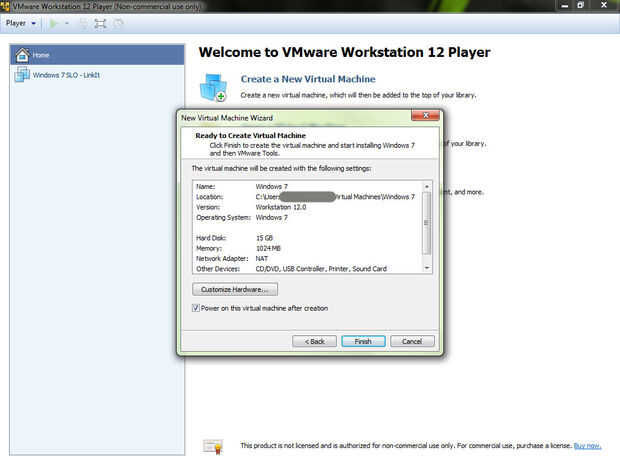Select the Hard Disk 15 GB value
Screen dimensions: 620x465
tap(264, 238)
